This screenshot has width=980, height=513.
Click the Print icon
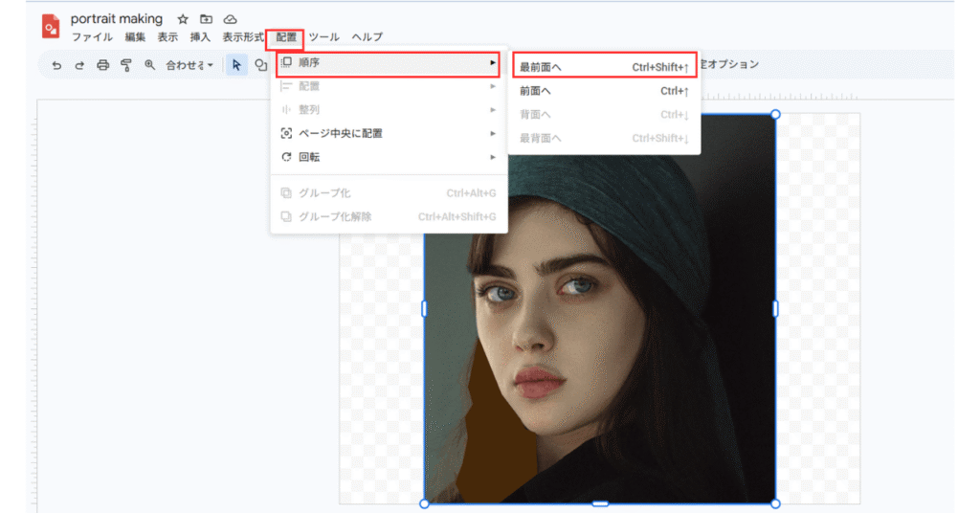[x=102, y=65]
